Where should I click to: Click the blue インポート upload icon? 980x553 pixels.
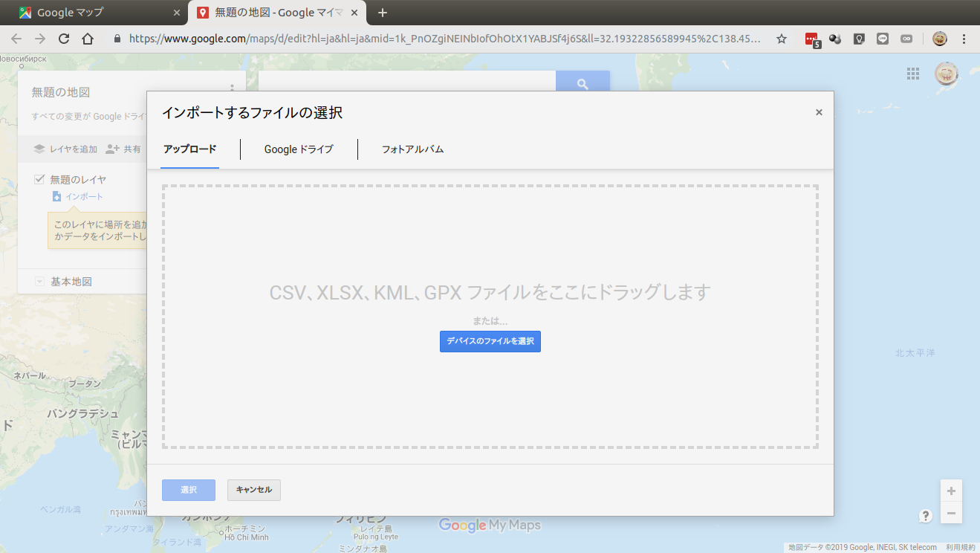click(x=56, y=196)
